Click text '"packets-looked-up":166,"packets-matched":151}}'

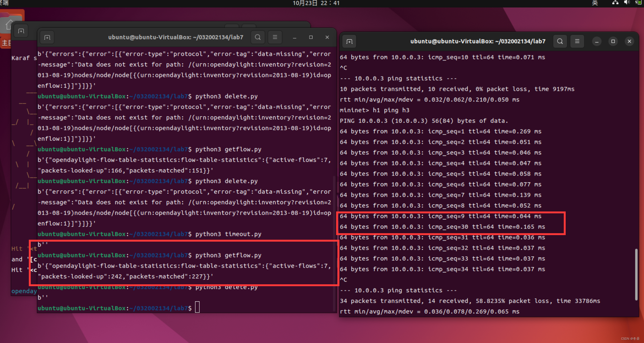125,170
